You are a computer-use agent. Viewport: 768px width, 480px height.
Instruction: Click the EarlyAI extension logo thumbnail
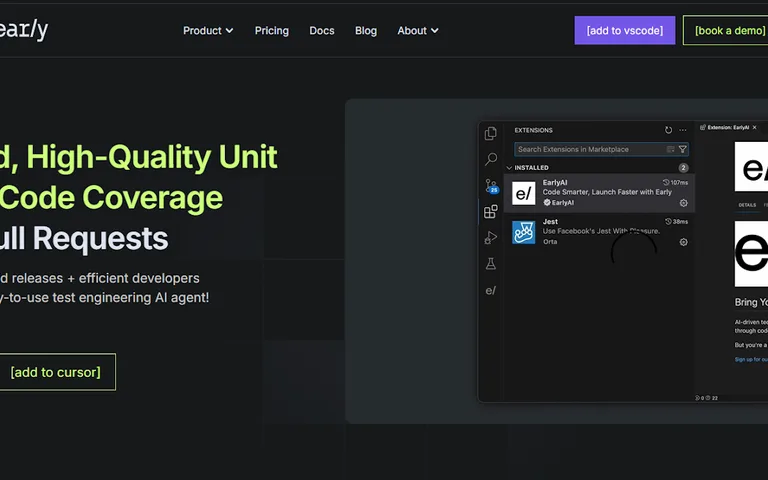coord(524,193)
